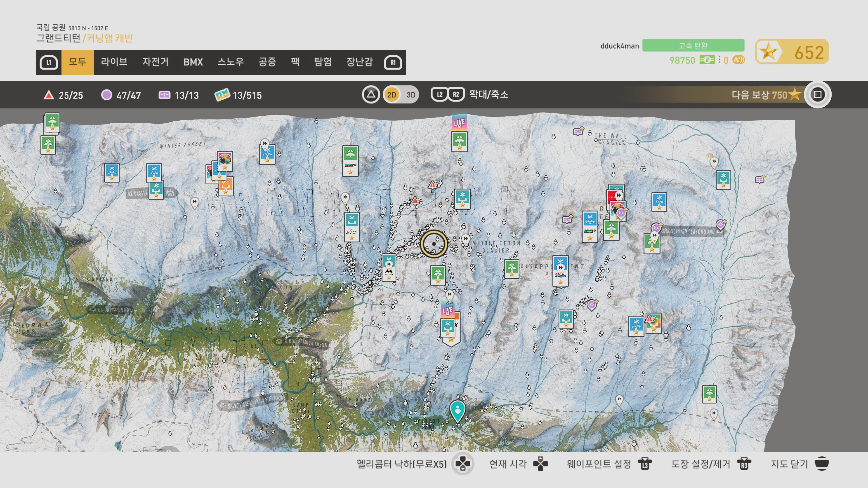Click the 확대/축소 label
The width and height of the screenshot is (868, 488).
coord(488,94)
